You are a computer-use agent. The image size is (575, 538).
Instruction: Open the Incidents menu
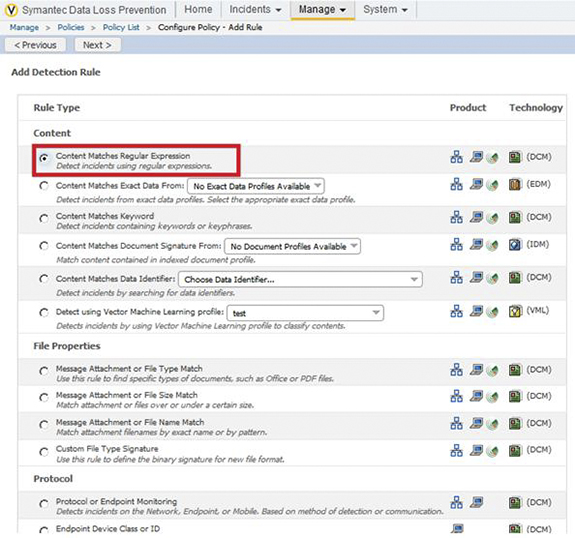coord(255,9)
